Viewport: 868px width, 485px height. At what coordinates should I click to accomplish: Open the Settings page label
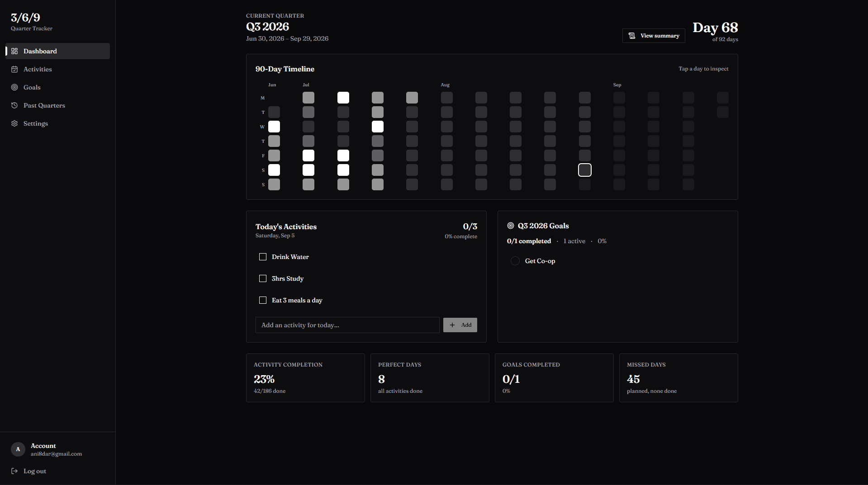36,123
